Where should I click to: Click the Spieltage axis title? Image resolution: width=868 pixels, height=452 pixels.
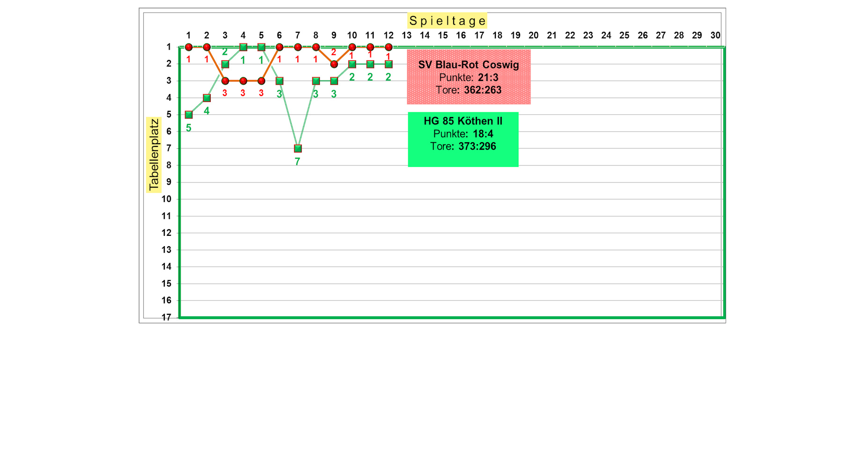point(447,21)
